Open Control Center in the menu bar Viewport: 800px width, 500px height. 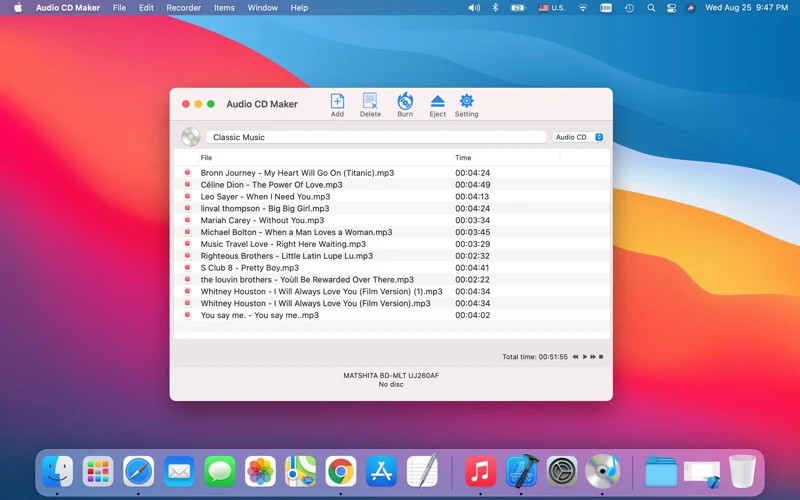pos(671,8)
